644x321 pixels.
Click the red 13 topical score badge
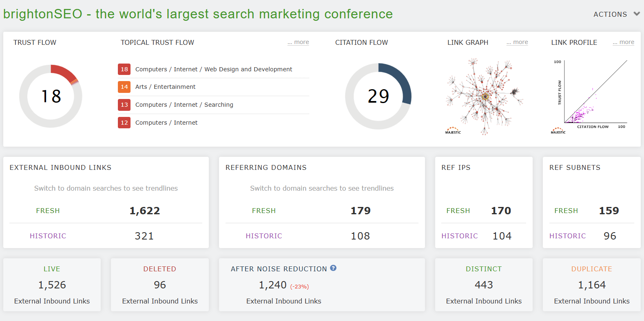click(x=124, y=105)
